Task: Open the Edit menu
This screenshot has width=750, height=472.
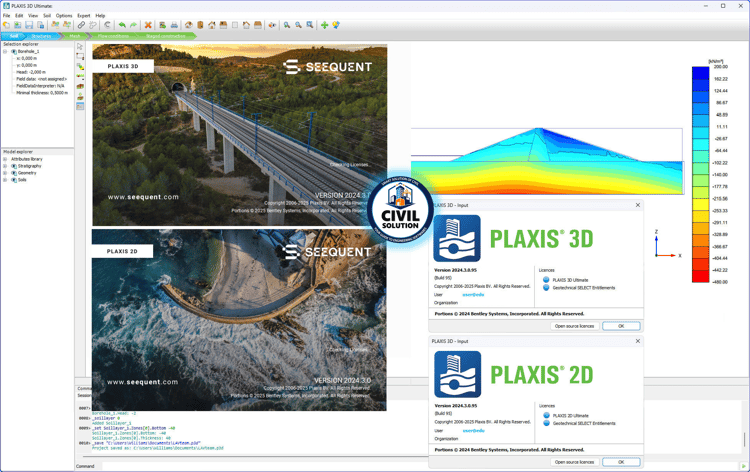Action: (x=19, y=15)
